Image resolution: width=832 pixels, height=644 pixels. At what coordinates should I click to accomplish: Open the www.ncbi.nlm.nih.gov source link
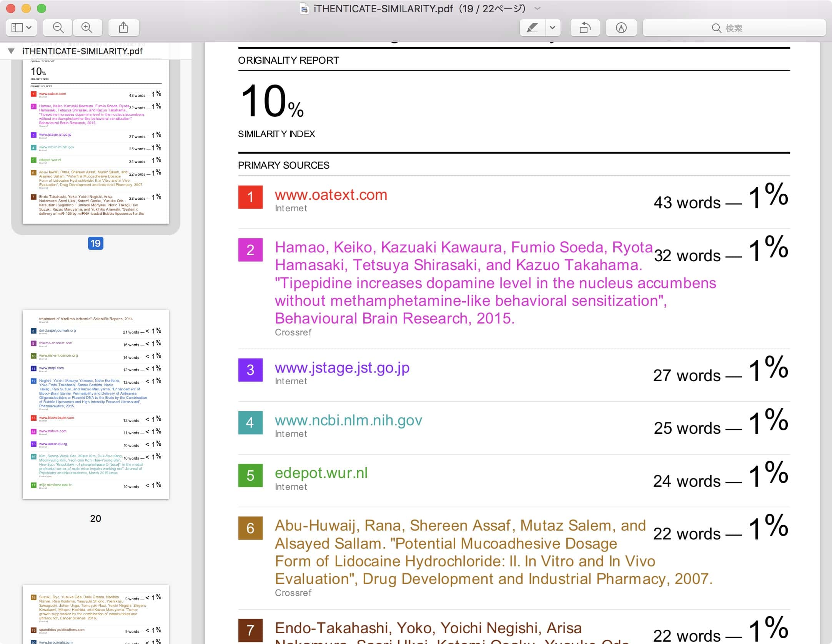point(348,420)
